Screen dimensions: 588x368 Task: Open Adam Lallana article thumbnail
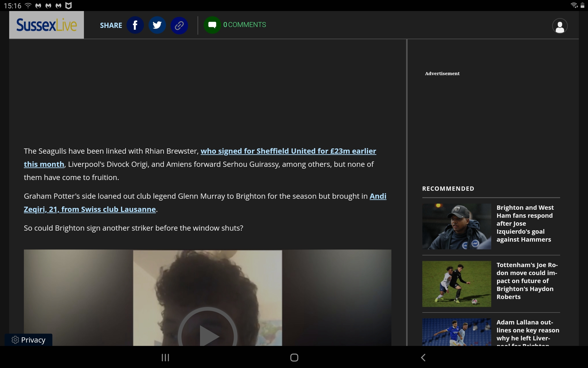[457, 332]
